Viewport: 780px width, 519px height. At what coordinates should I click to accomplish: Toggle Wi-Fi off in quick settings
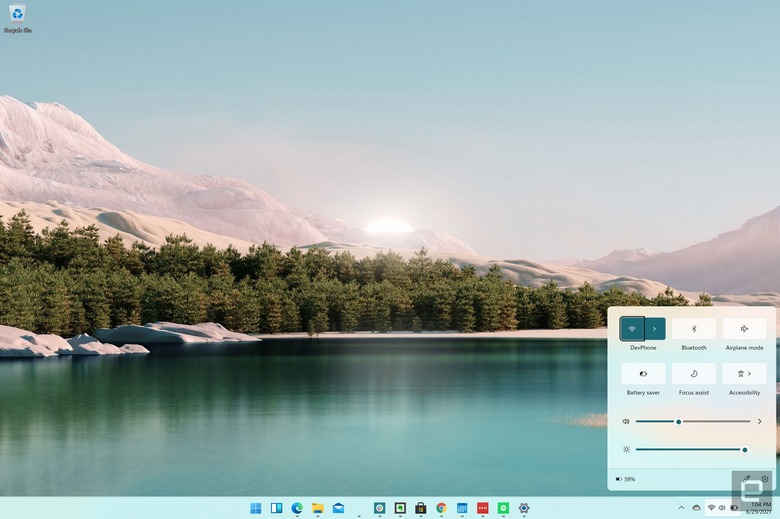pos(632,329)
